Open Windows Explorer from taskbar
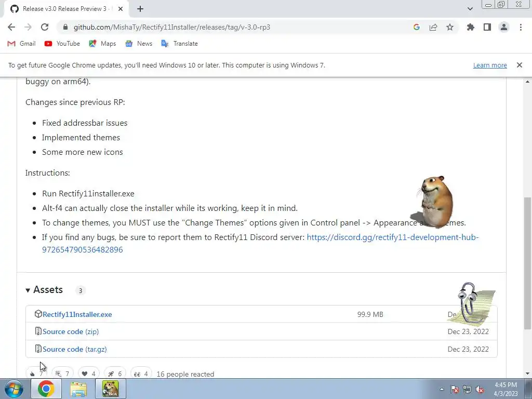Image resolution: width=532 pixels, height=399 pixels. pos(78,389)
